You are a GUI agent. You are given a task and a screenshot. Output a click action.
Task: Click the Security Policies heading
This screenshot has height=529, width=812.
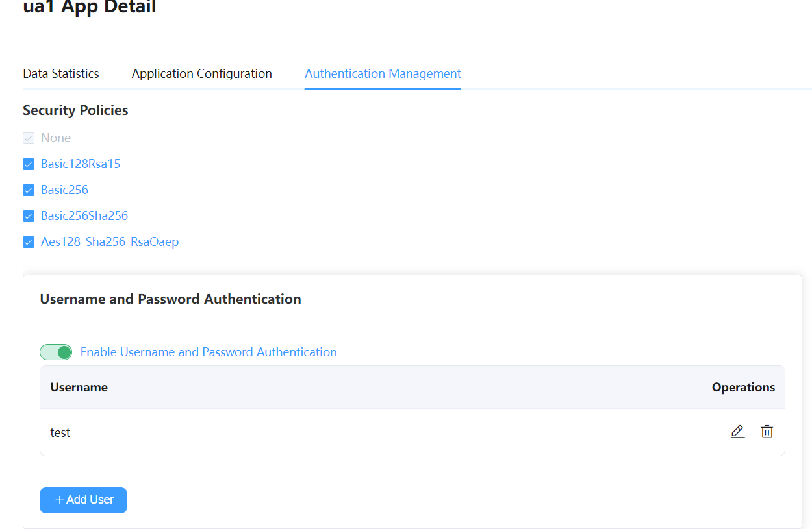coord(75,110)
